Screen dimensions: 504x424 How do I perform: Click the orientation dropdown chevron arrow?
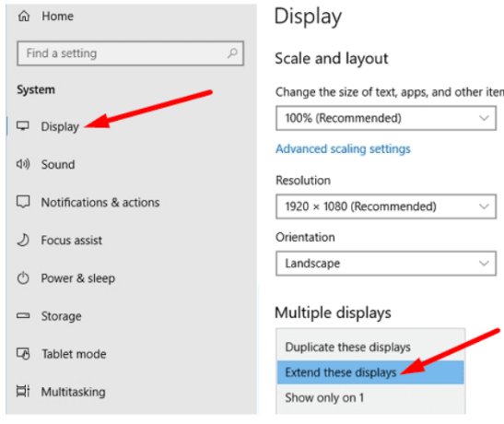[x=484, y=264]
